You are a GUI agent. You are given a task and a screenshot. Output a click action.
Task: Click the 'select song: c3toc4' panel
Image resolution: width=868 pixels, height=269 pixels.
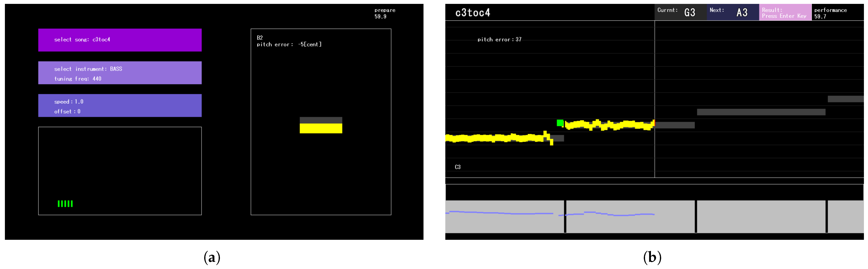120,40
